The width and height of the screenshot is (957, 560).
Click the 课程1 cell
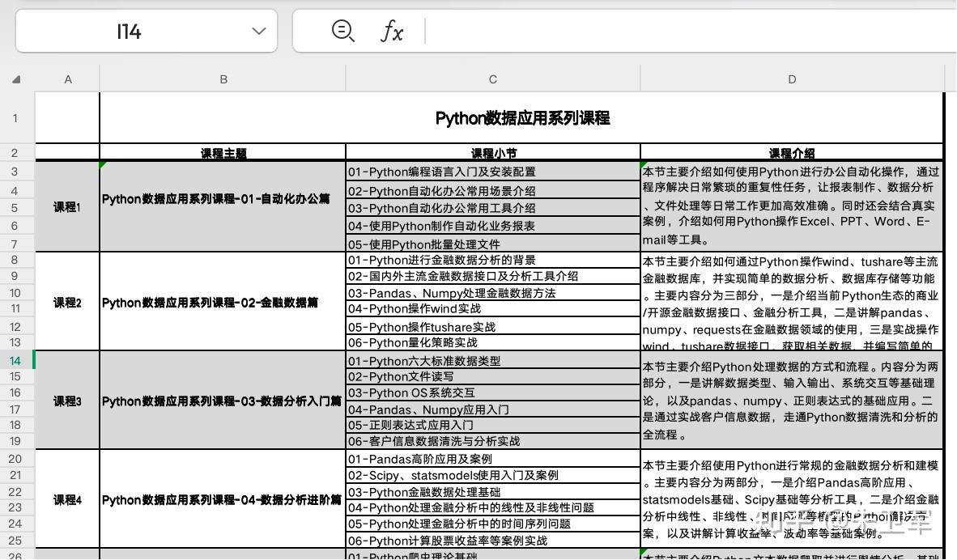[x=68, y=207]
